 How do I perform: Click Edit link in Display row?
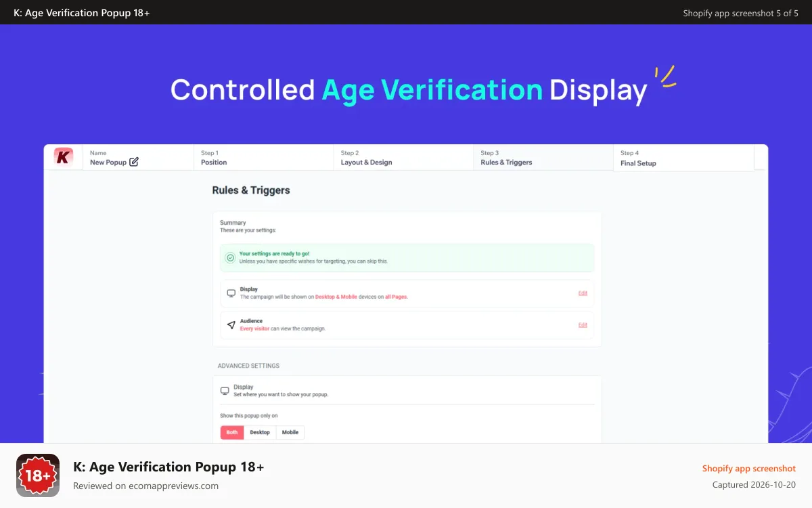click(583, 293)
